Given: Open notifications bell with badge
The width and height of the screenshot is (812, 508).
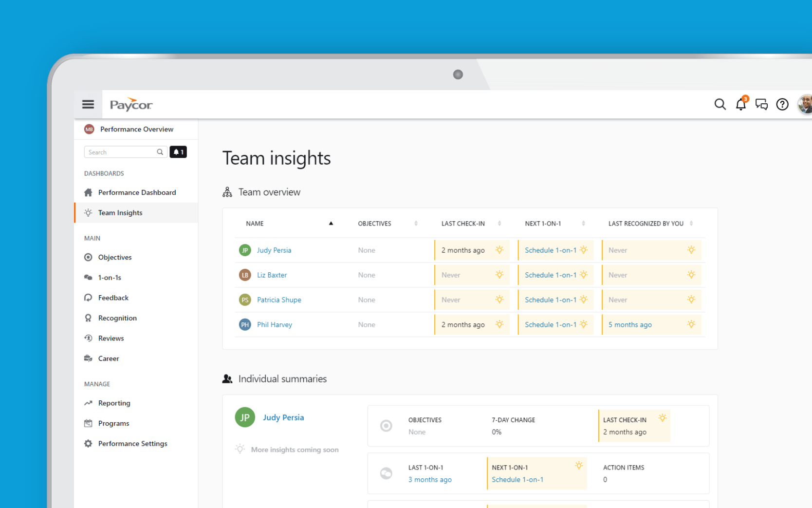Looking at the screenshot, I should tap(741, 103).
